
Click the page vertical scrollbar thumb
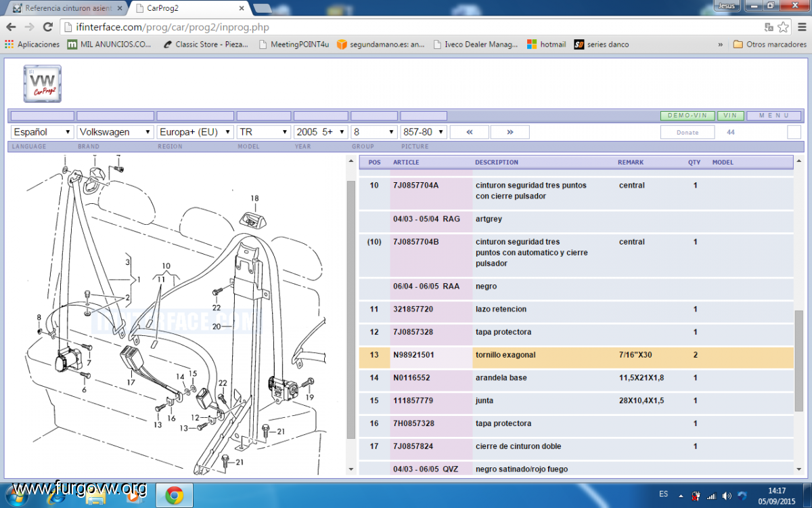point(798,361)
